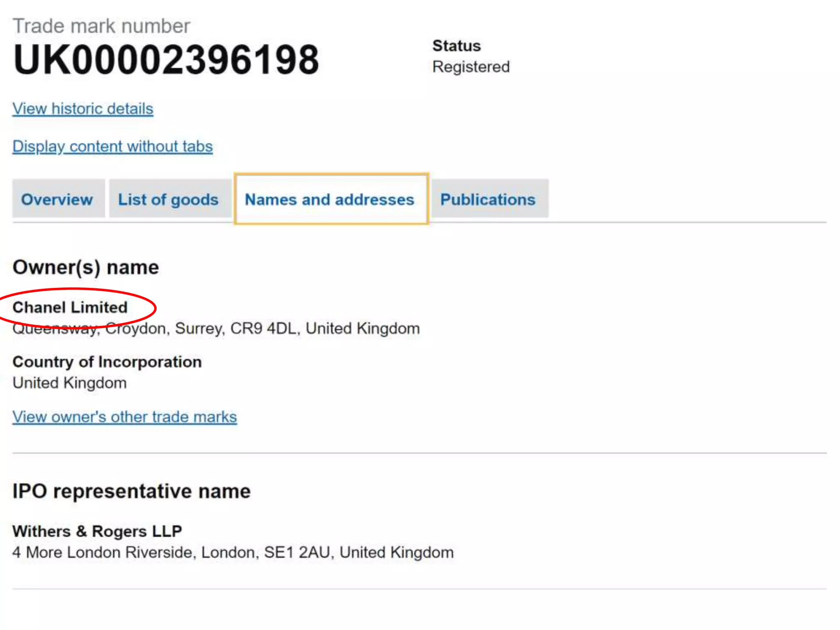The image size is (840, 630).
Task: Click the Status label
Action: [x=457, y=46]
